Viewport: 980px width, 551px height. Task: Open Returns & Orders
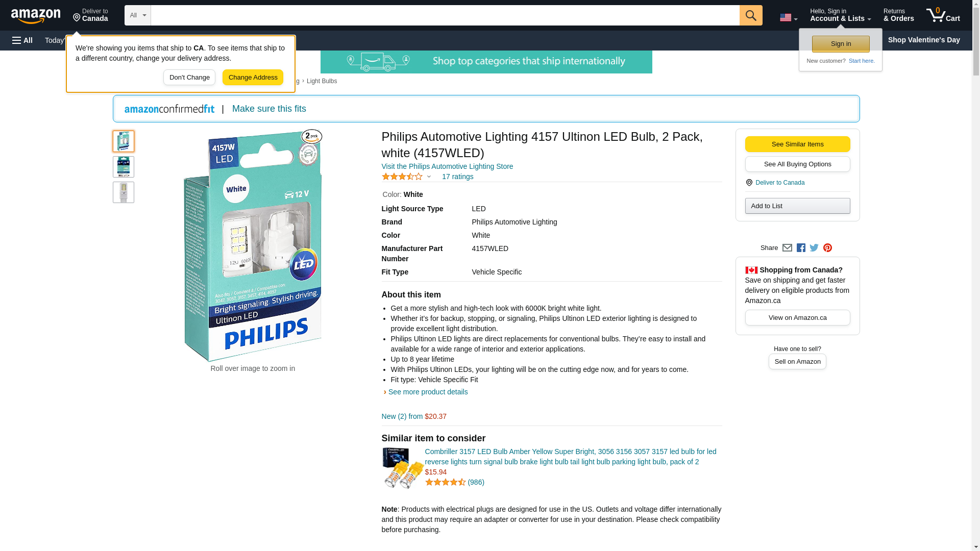898,15
